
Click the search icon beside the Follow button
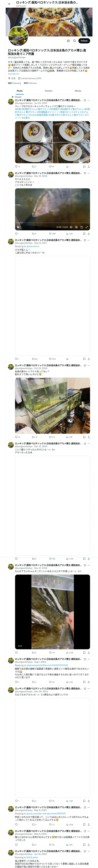click(x=75, y=41)
